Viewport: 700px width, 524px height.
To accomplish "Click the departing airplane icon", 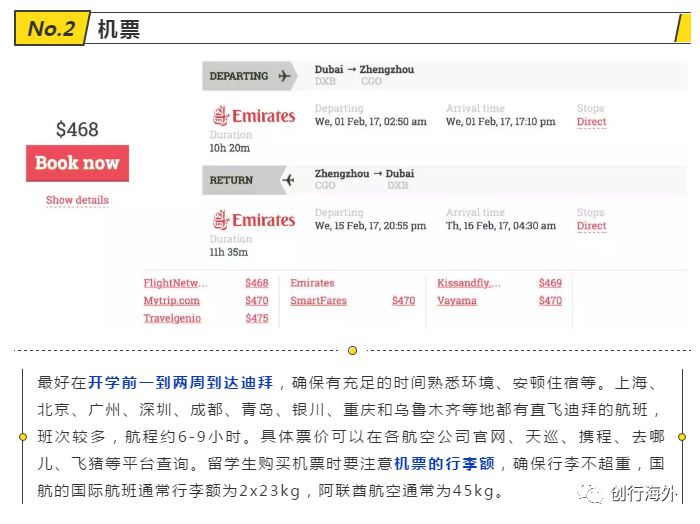I will pyautogui.click(x=284, y=76).
